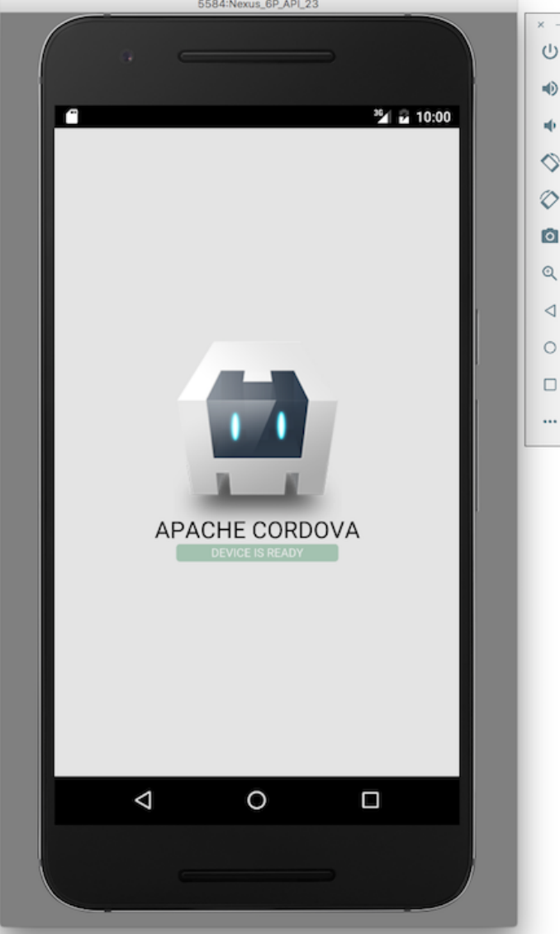Click the emulator power button icon

click(549, 52)
